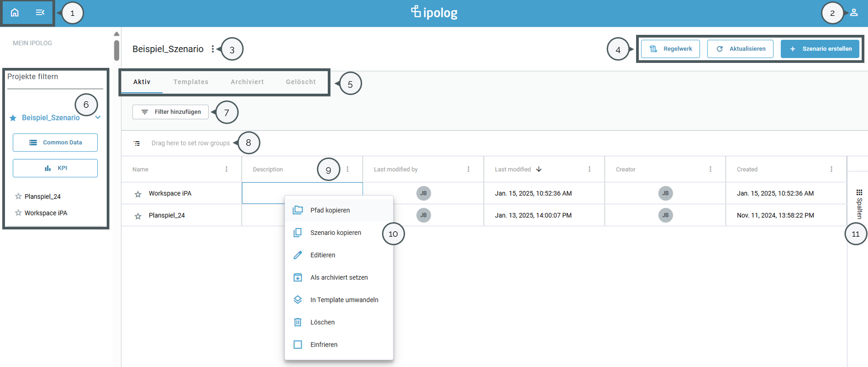Choose Szenario kopieren from context menu
The width and height of the screenshot is (868, 367).
click(x=335, y=233)
